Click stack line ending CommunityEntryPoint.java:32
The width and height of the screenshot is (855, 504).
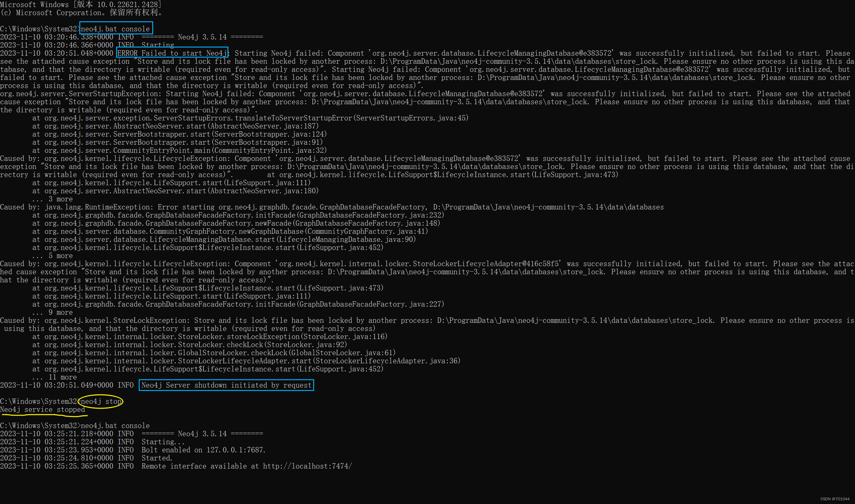pos(180,150)
